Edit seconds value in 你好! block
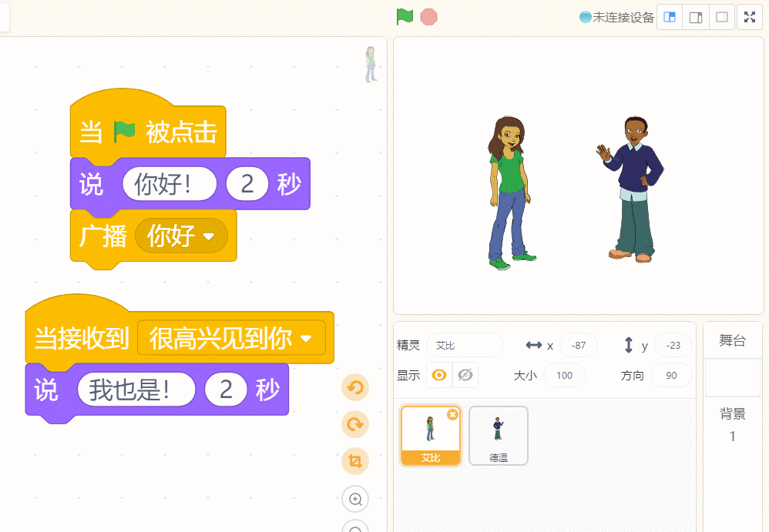769x532 pixels. pyautogui.click(x=247, y=184)
